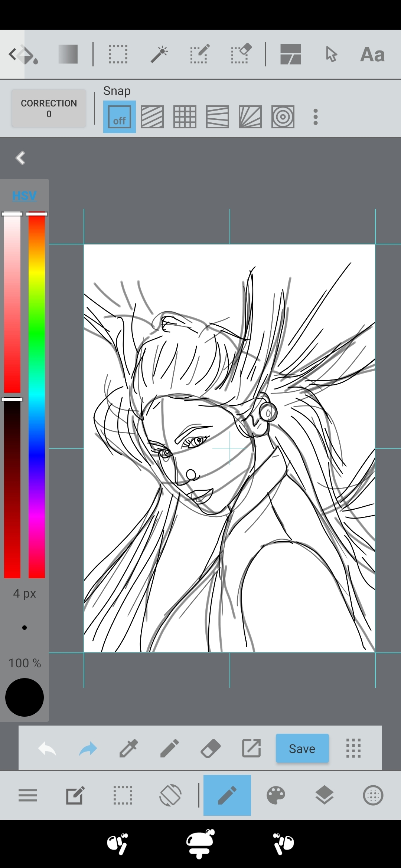
Task: Enable the grid snap guide
Action: 185,117
